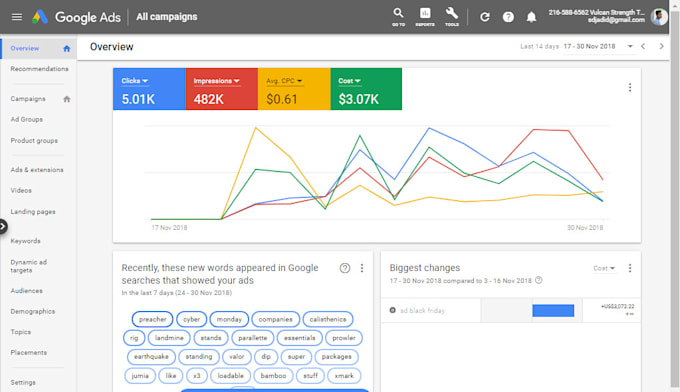The height and width of the screenshot is (392, 680).
Task: Open Biggest changes three-dot menu
Action: click(630, 268)
